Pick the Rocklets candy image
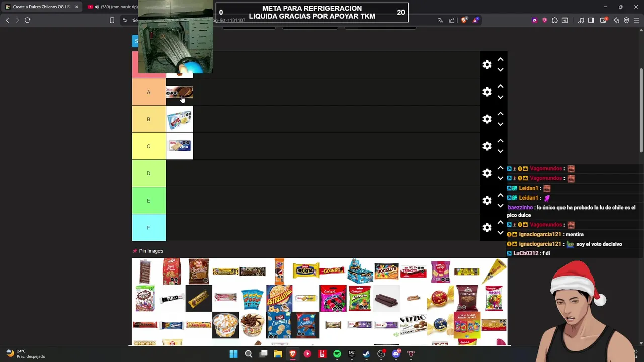644x362 pixels. click(x=386, y=271)
